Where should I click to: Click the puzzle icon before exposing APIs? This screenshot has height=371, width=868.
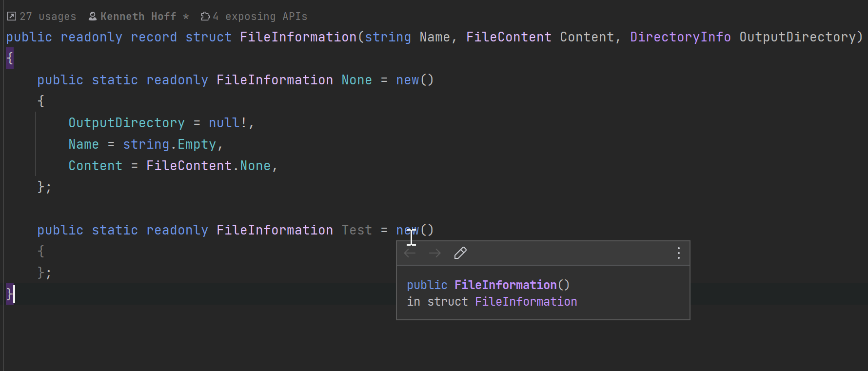[204, 16]
